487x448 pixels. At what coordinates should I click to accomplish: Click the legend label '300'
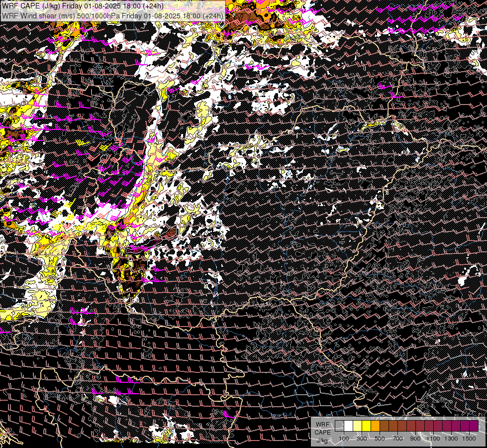pos(362,439)
